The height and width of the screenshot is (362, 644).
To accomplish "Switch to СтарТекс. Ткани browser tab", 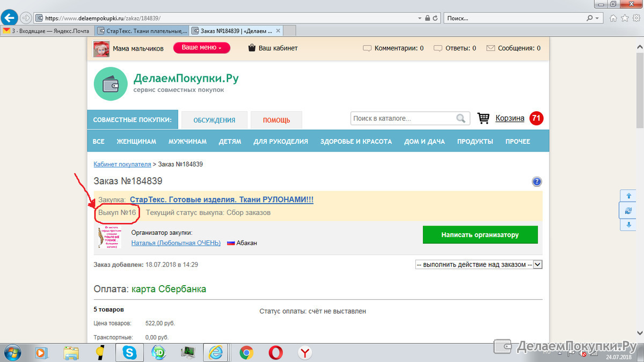I will [142, 31].
